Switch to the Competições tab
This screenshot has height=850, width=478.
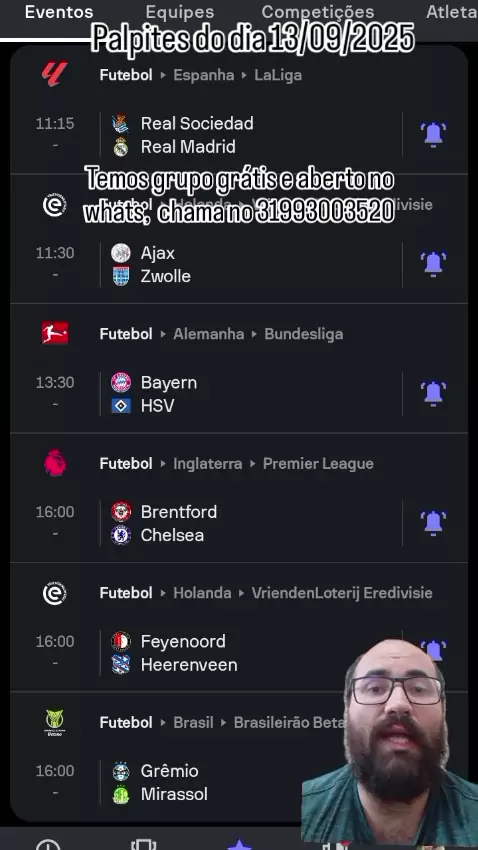318,12
